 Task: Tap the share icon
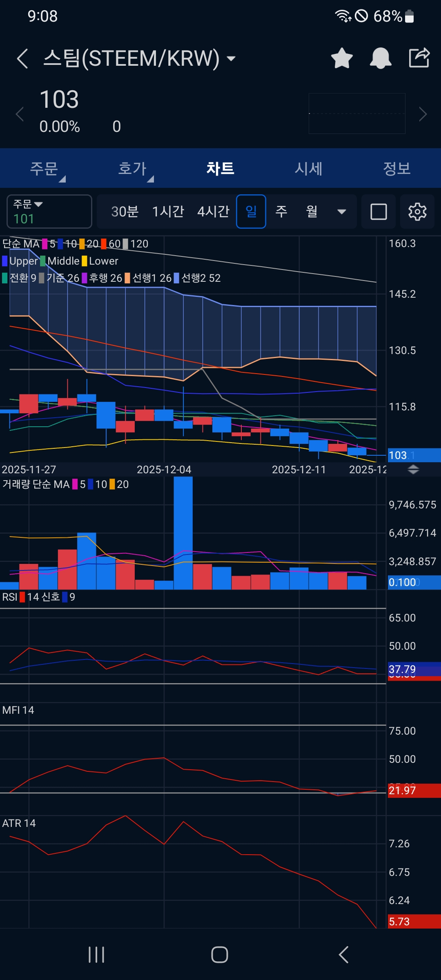click(x=419, y=58)
